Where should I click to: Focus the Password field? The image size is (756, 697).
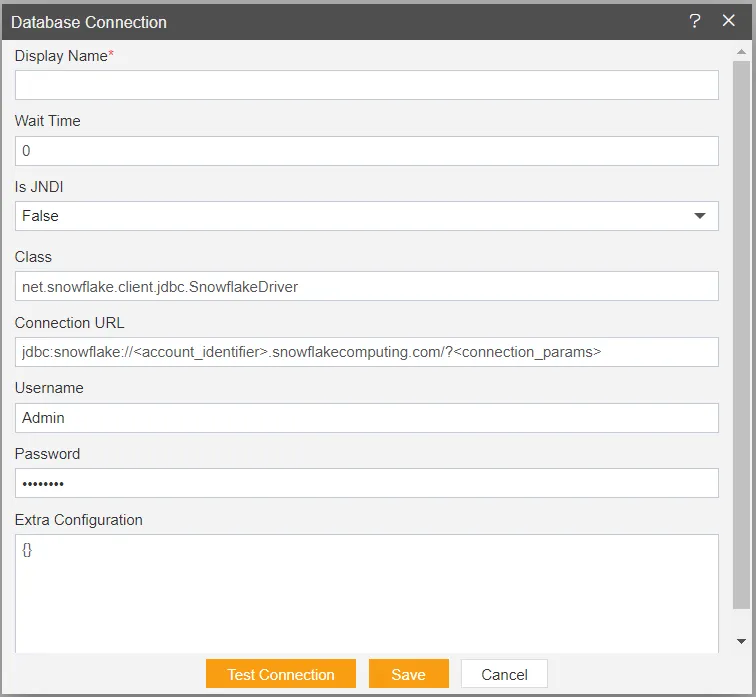coord(366,483)
